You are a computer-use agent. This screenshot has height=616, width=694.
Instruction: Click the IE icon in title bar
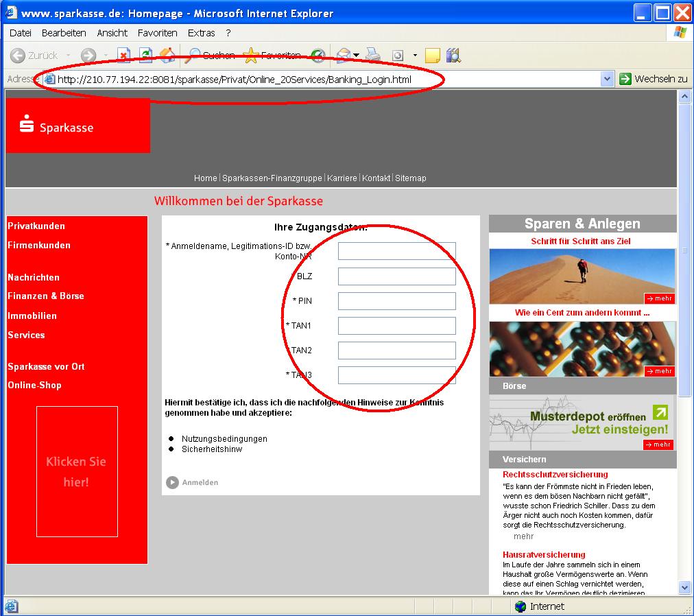pyautogui.click(x=10, y=13)
